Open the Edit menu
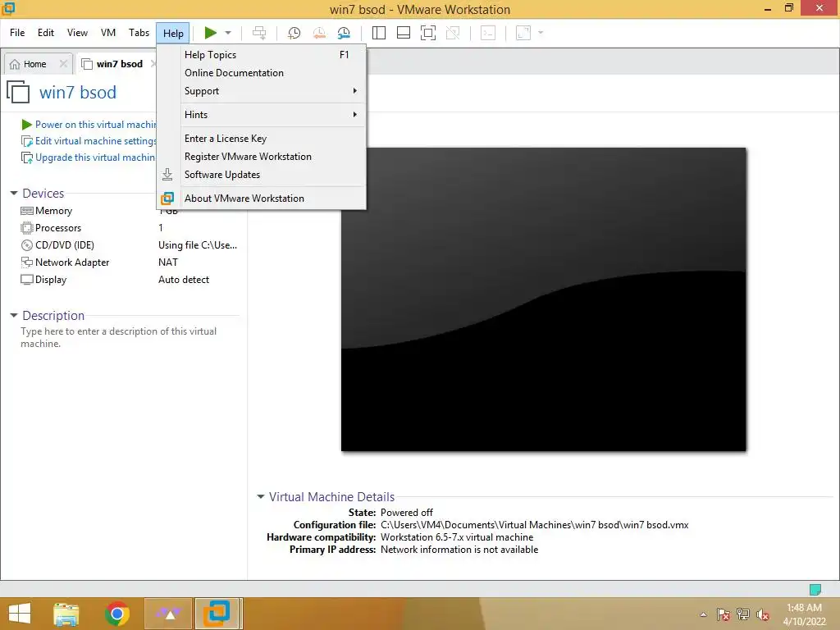This screenshot has height=630, width=840. [46, 33]
